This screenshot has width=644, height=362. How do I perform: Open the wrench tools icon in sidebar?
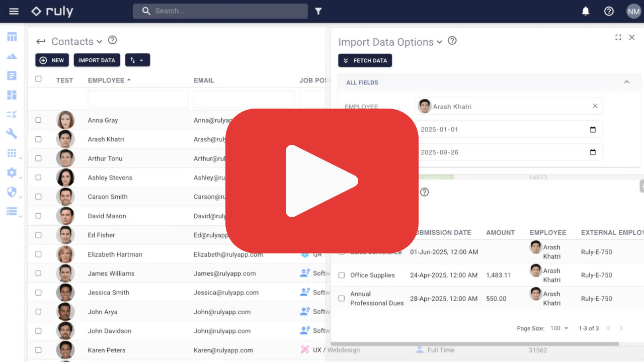[x=12, y=134]
